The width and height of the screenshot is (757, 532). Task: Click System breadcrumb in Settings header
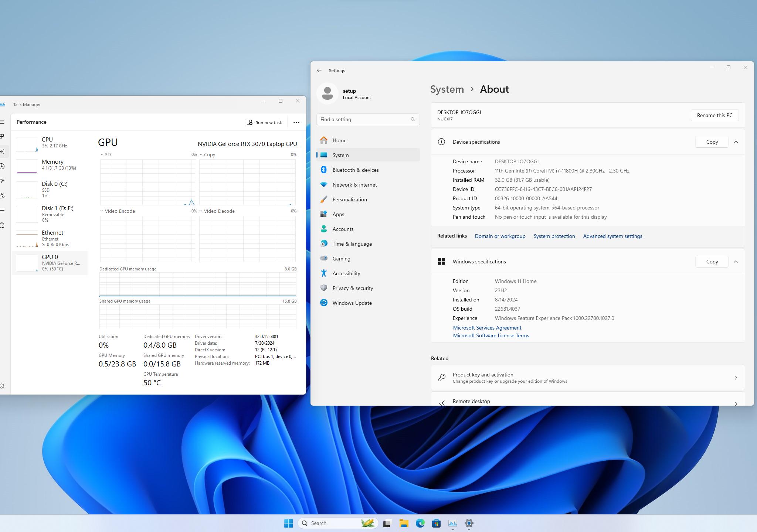click(447, 89)
